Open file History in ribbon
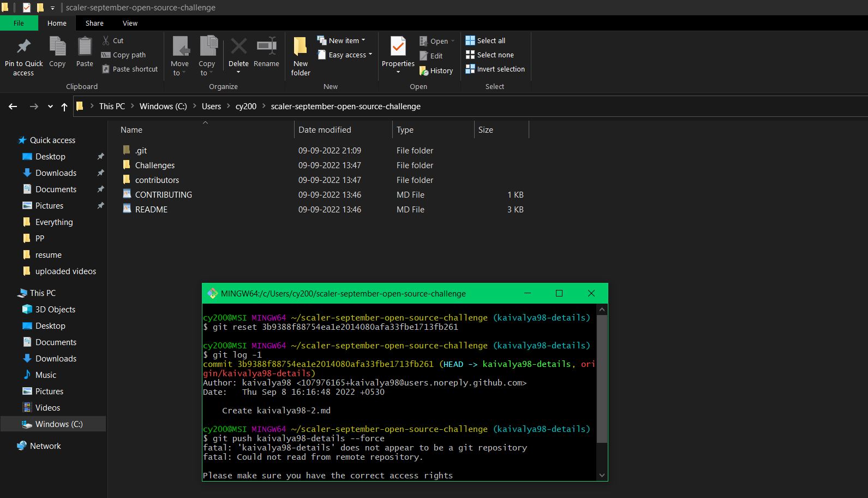 (x=436, y=70)
